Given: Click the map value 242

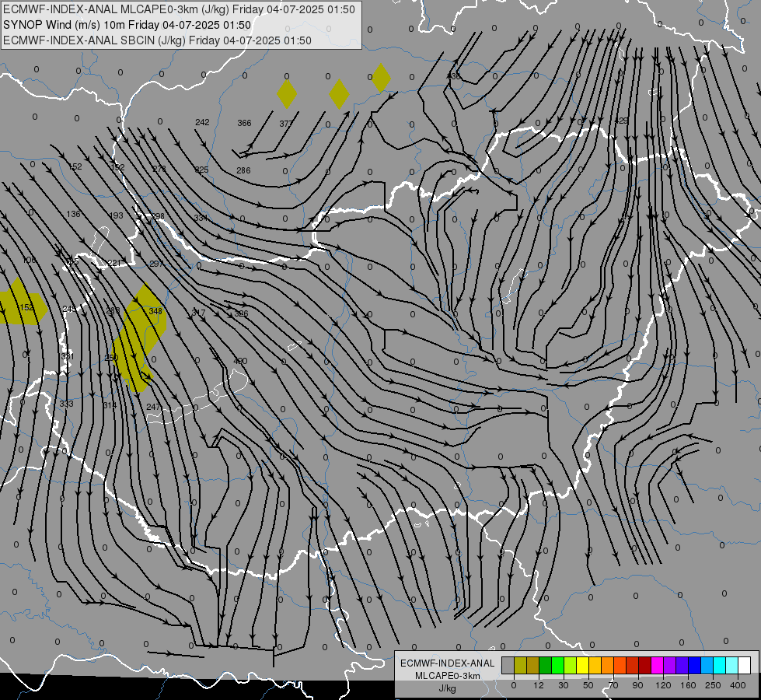Looking at the screenshot, I should tap(202, 122).
